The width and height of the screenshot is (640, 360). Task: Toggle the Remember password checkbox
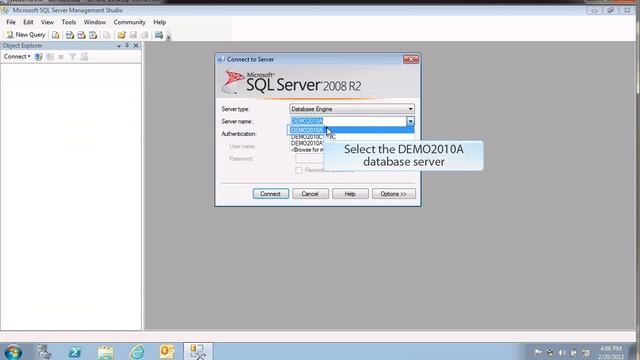(299, 170)
